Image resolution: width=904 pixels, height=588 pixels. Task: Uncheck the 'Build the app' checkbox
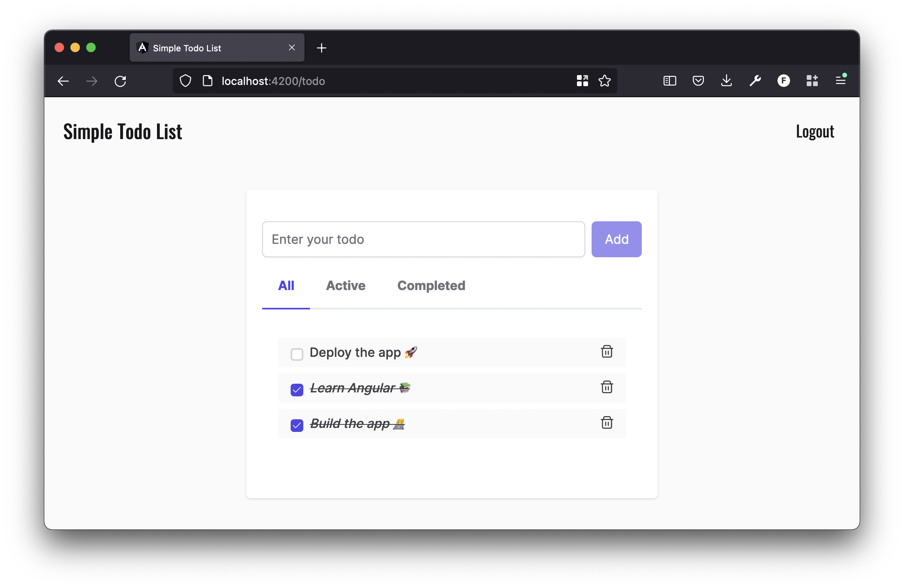[x=297, y=425]
